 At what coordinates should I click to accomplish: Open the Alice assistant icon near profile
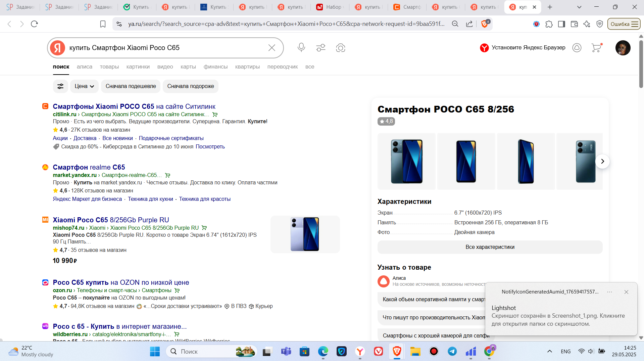point(577,48)
